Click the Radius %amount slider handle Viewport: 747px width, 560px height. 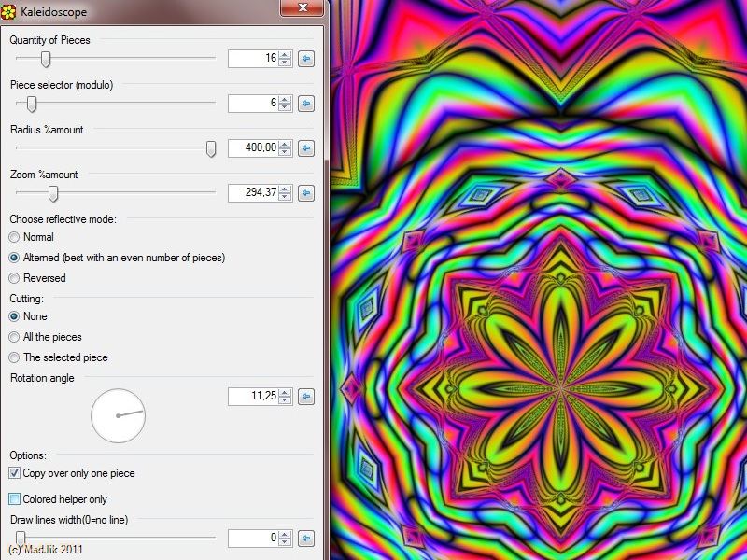coord(211,148)
